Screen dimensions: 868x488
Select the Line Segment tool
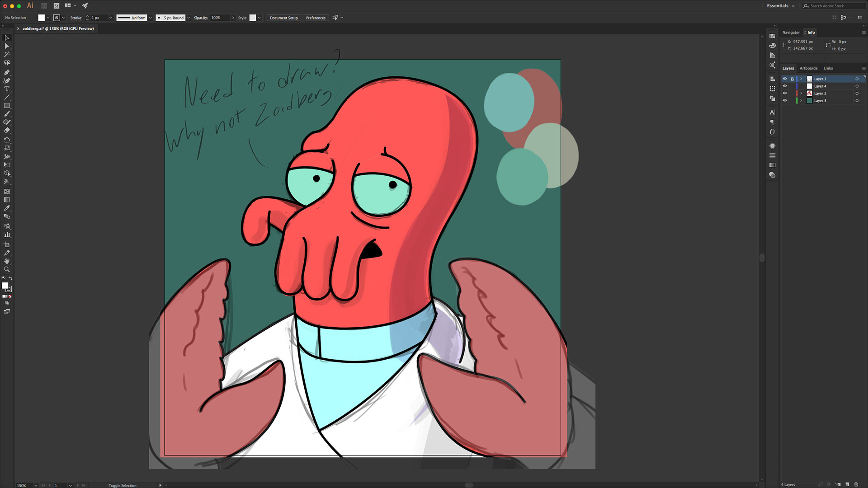tap(7, 97)
